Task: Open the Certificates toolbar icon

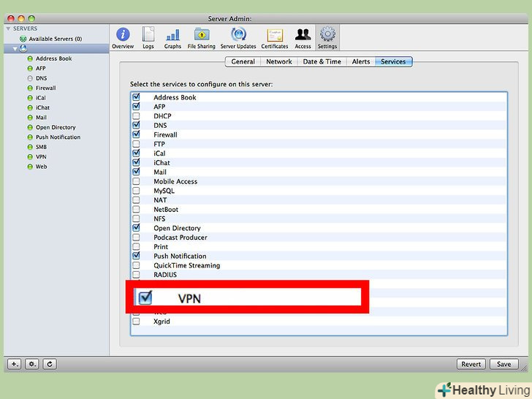Action: tap(275, 38)
